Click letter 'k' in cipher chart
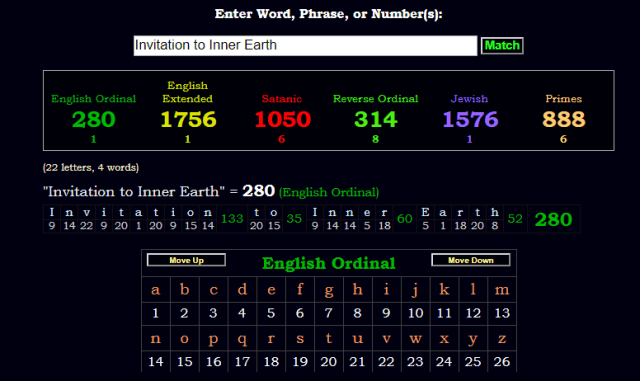640x381 pixels. click(x=444, y=289)
